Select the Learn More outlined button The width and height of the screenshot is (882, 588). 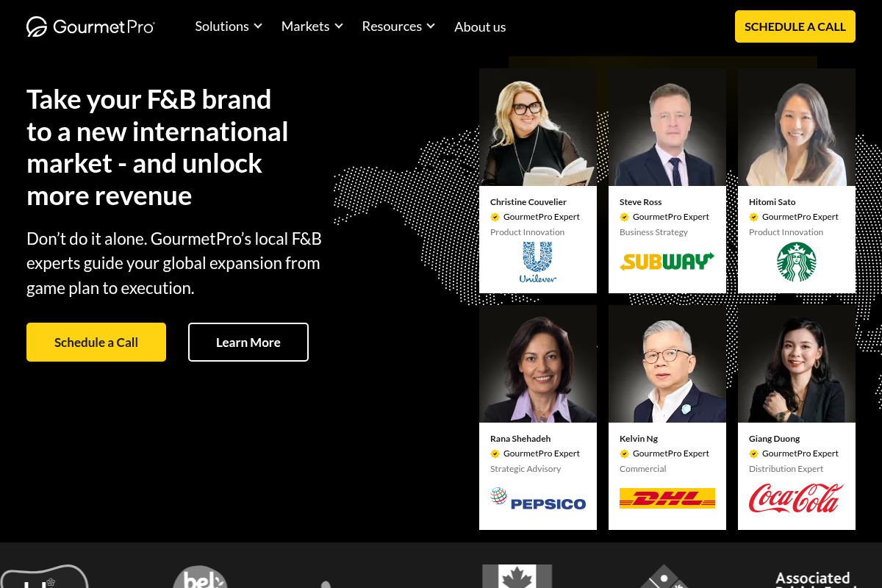pos(248,343)
